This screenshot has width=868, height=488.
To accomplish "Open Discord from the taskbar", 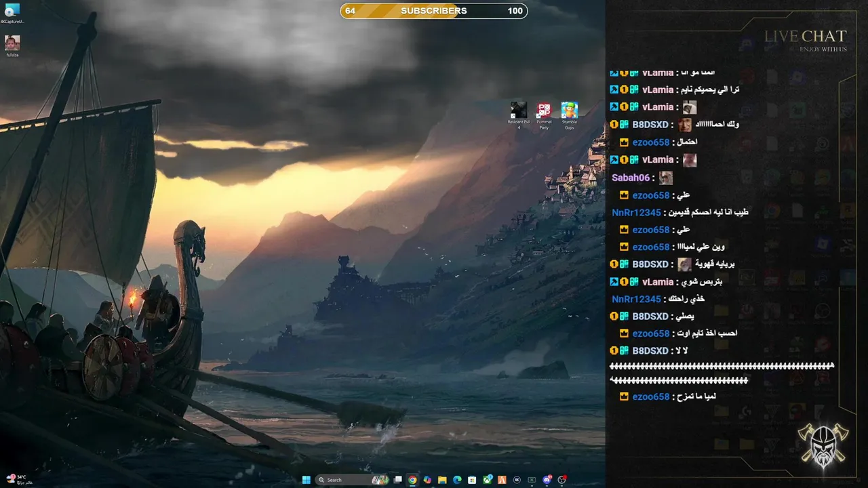I will pyautogui.click(x=547, y=480).
